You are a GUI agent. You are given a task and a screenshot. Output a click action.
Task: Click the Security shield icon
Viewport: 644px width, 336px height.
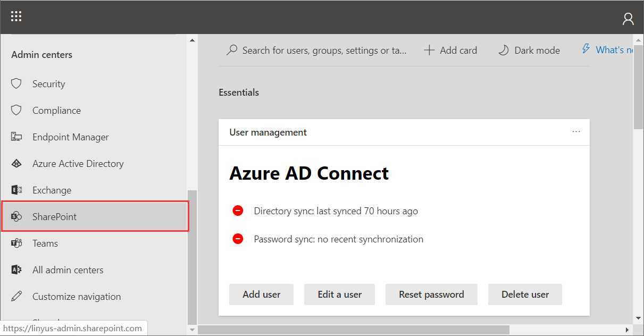coord(16,83)
